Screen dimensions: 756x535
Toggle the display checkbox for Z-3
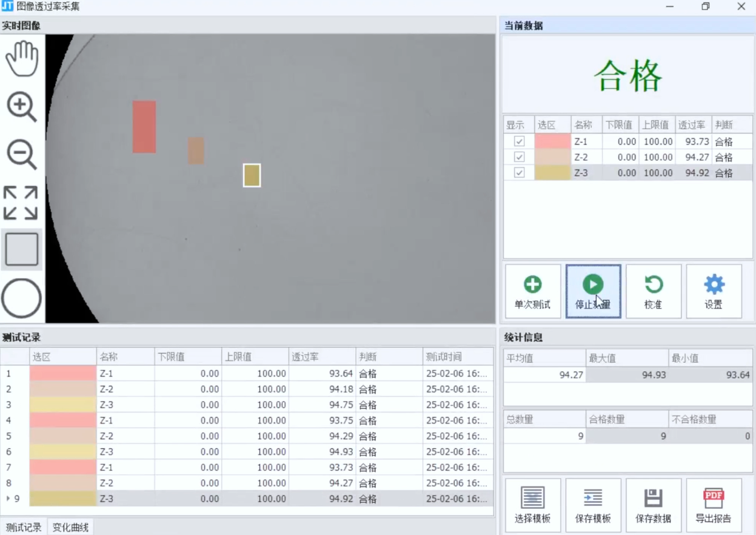(519, 173)
